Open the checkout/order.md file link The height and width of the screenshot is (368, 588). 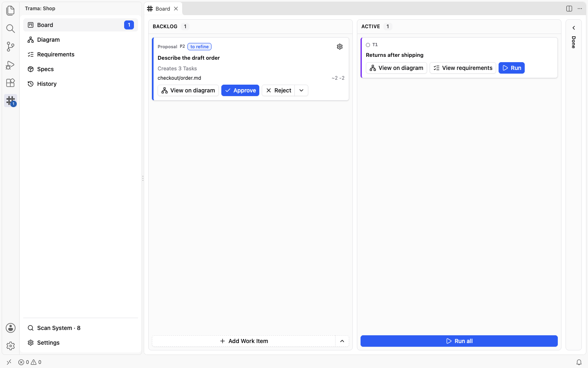pos(179,78)
